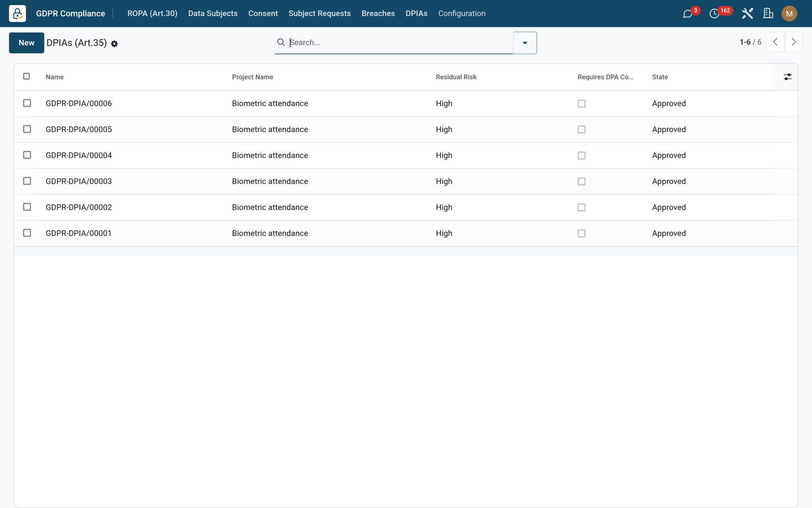Open the DPIAs menu
The image size is (812, 508).
click(x=417, y=14)
